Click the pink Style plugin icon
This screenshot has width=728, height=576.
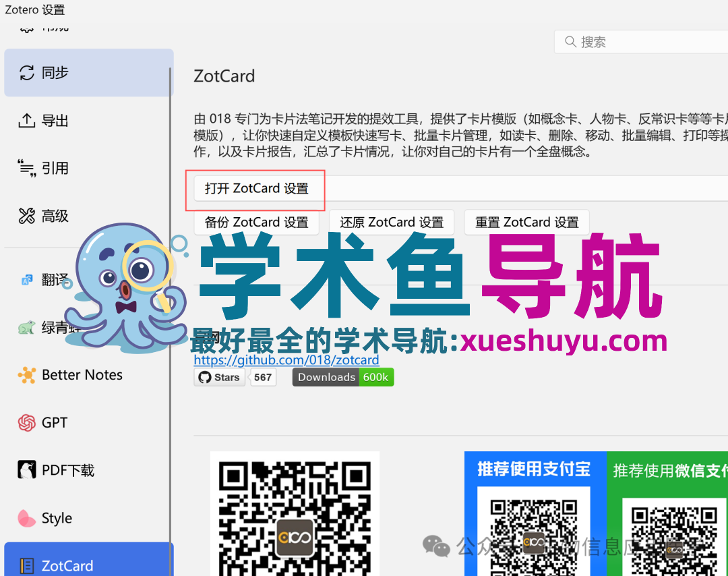click(x=26, y=519)
